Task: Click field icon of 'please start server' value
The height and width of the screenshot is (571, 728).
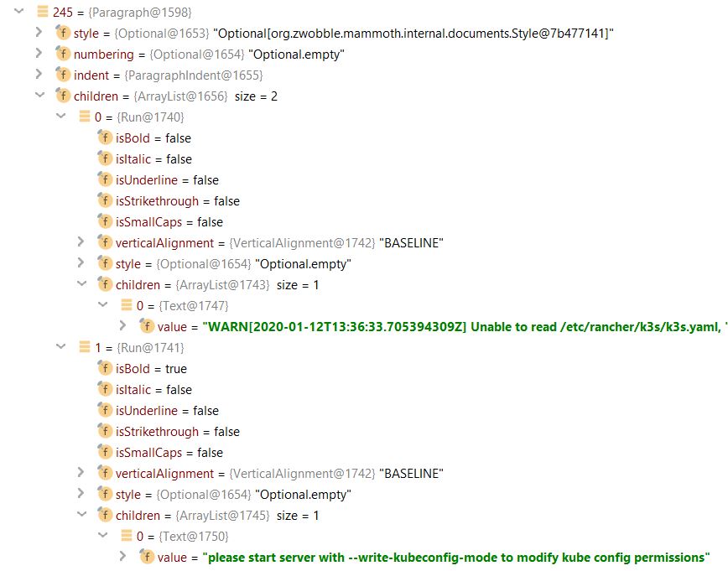Action: tap(147, 557)
